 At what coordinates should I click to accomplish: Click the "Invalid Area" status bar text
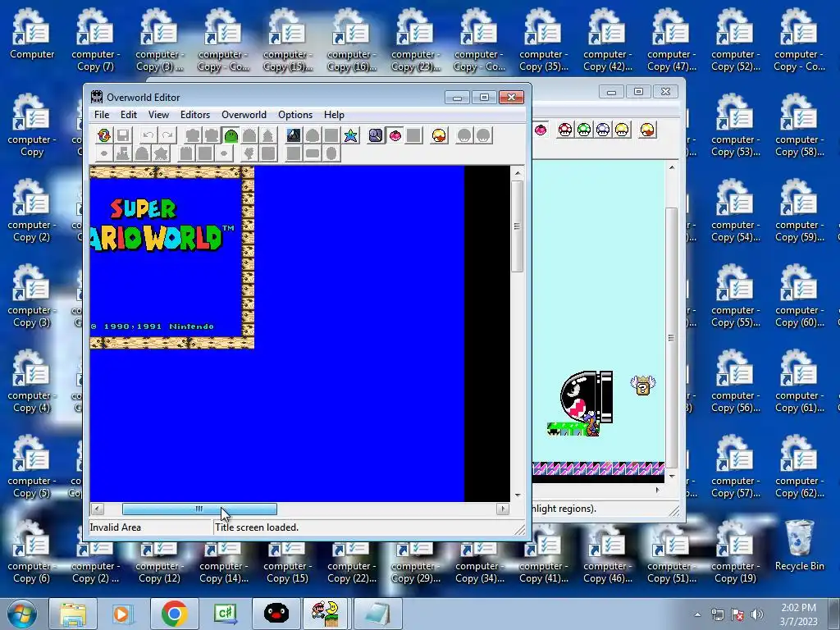115,527
